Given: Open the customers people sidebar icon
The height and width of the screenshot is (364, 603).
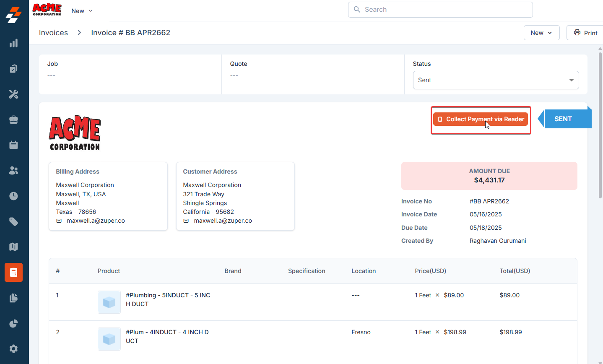Looking at the screenshot, I should point(13,171).
